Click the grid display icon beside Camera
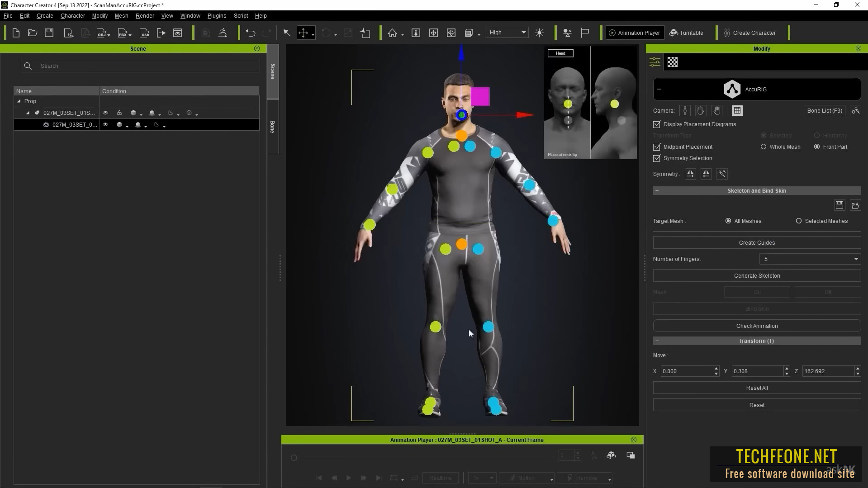 tap(737, 110)
